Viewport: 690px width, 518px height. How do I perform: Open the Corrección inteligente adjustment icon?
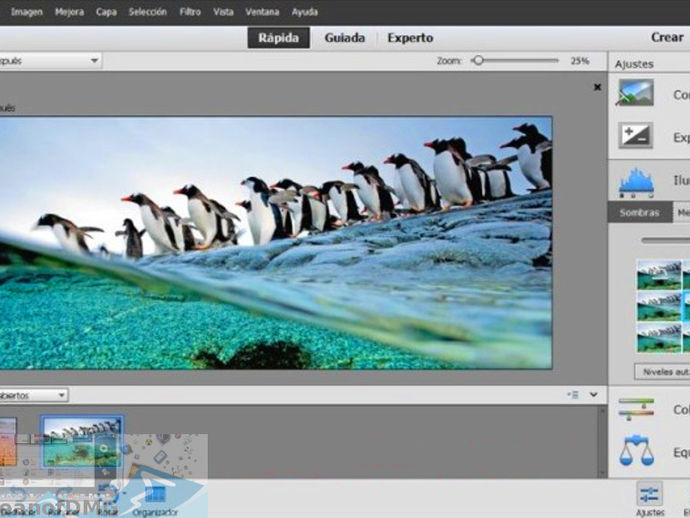pos(635,92)
